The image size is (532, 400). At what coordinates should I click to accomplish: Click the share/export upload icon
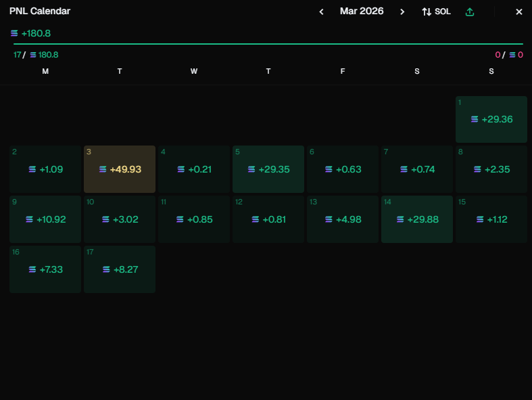pyautogui.click(x=470, y=12)
